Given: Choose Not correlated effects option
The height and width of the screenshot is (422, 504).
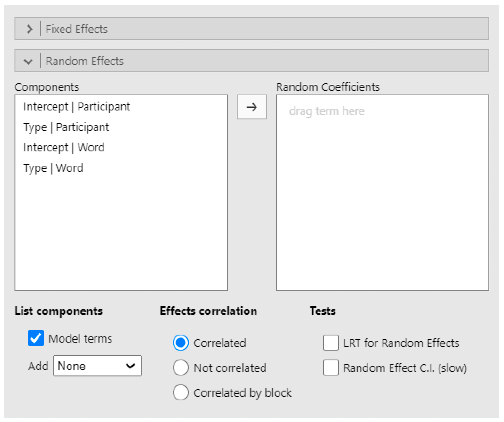Looking at the screenshot, I should click(181, 367).
